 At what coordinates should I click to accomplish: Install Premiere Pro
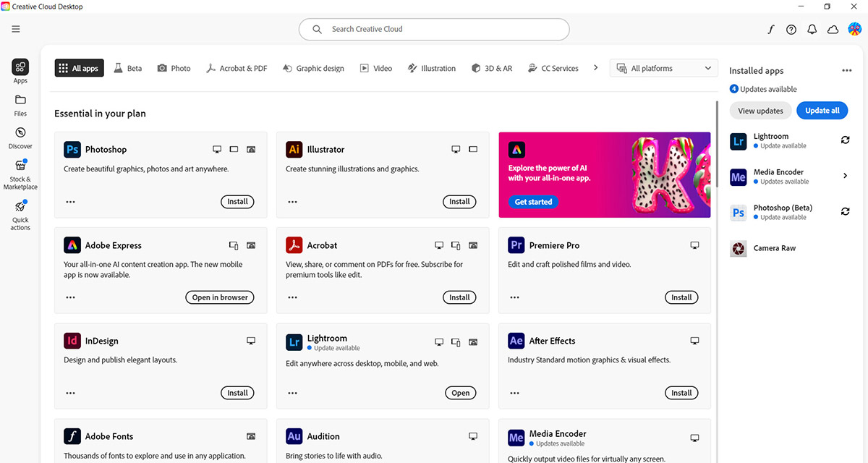pyautogui.click(x=681, y=297)
